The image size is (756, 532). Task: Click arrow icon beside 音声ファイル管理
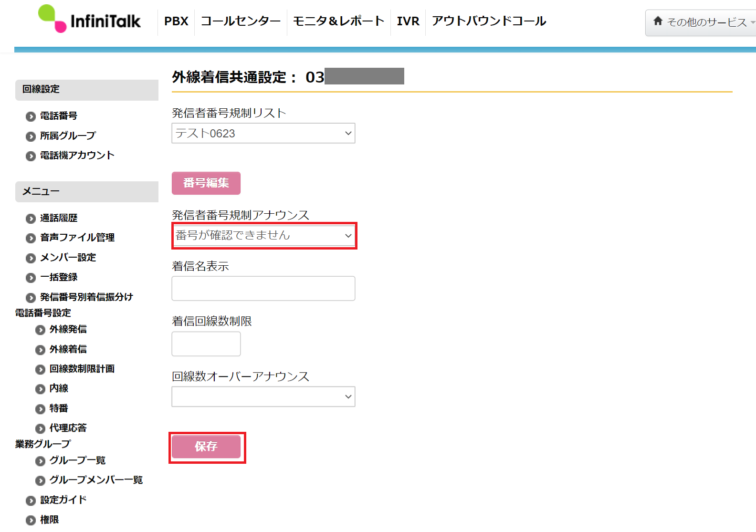[31, 238]
